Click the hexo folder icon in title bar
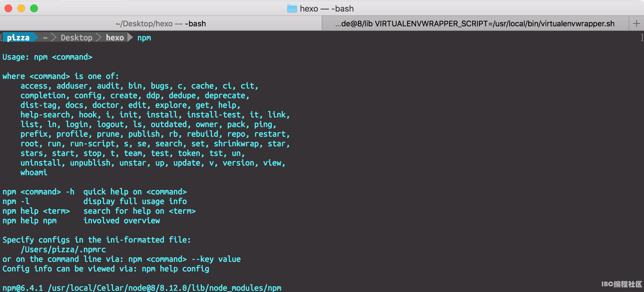This screenshot has width=644, height=292. pos(292,9)
